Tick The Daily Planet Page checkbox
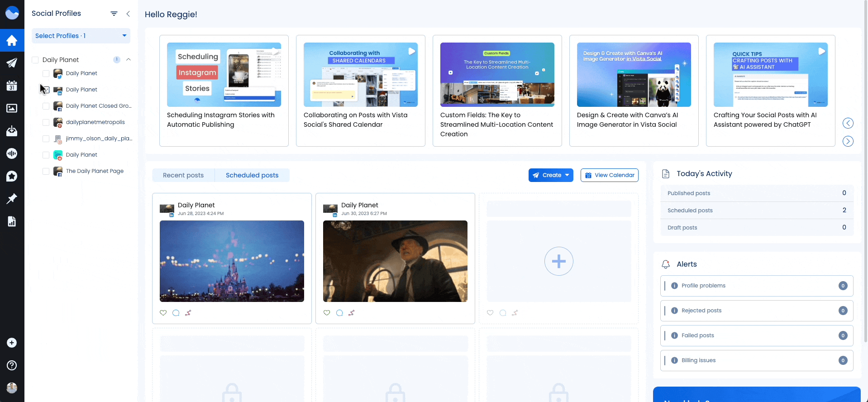The image size is (868, 402). click(x=46, y=171)
